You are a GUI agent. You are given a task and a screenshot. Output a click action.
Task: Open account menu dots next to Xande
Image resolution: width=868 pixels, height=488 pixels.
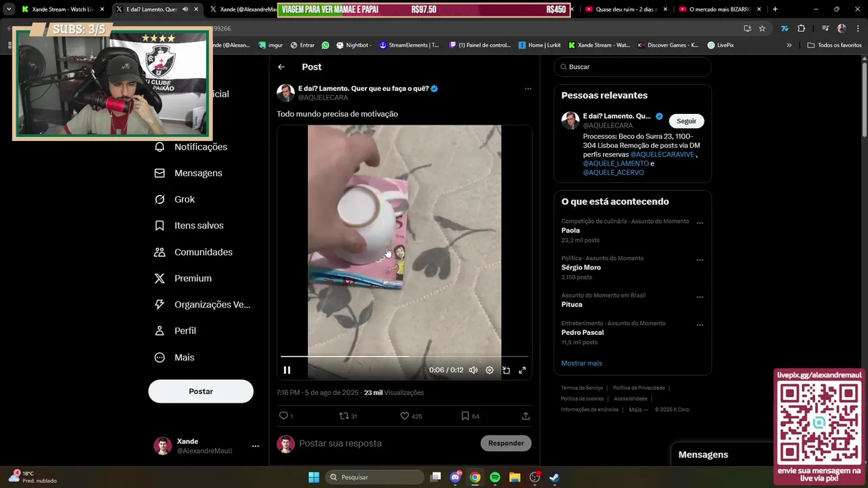point(256,446)
